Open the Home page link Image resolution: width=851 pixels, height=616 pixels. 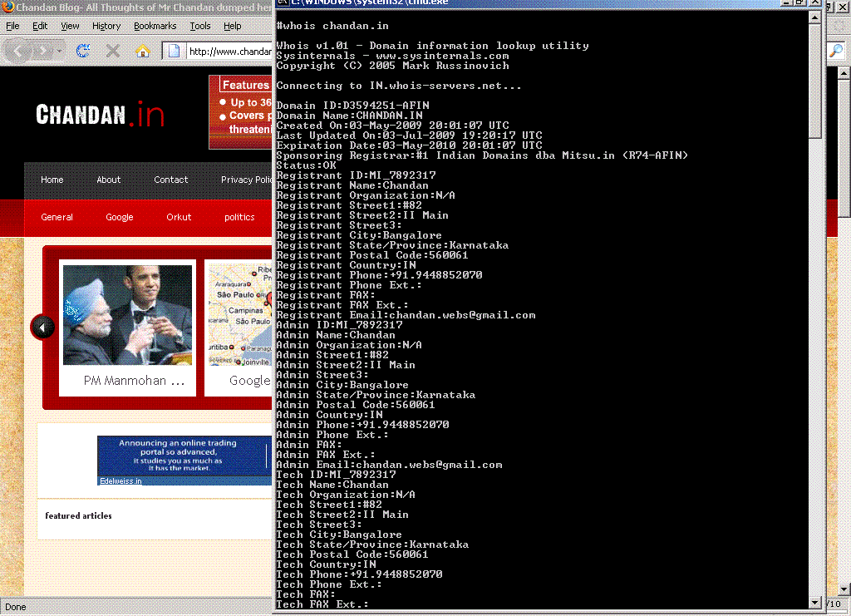point(52,180)
